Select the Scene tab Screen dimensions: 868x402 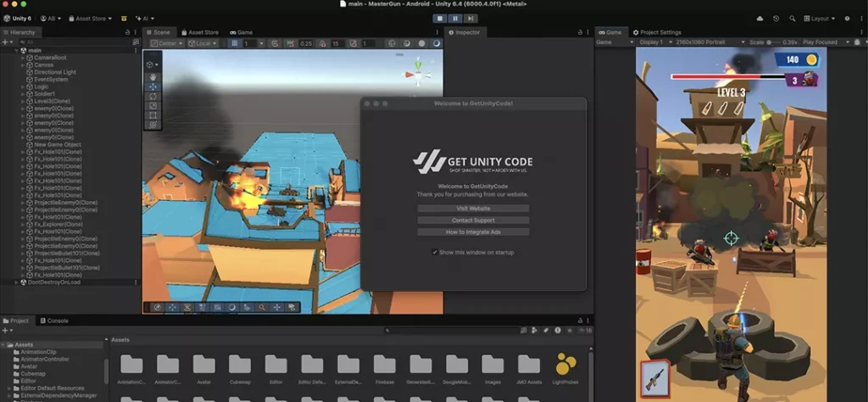pyautogui.click(x=158, y=32)
